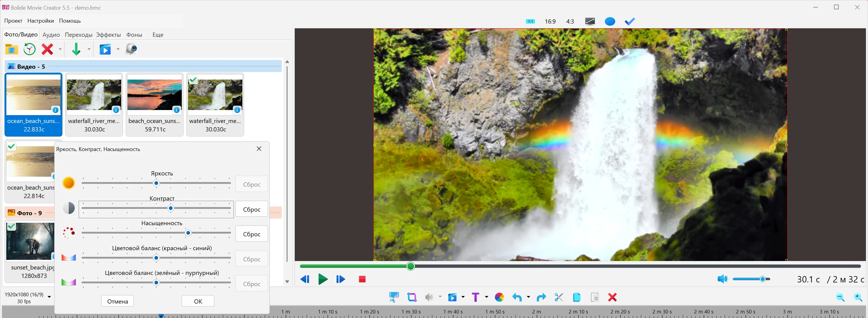Viewport: 868px width, 318px height.
Task: Click the info icon on the 22.833c ocean_beach thumbnail
Action: 55,110
